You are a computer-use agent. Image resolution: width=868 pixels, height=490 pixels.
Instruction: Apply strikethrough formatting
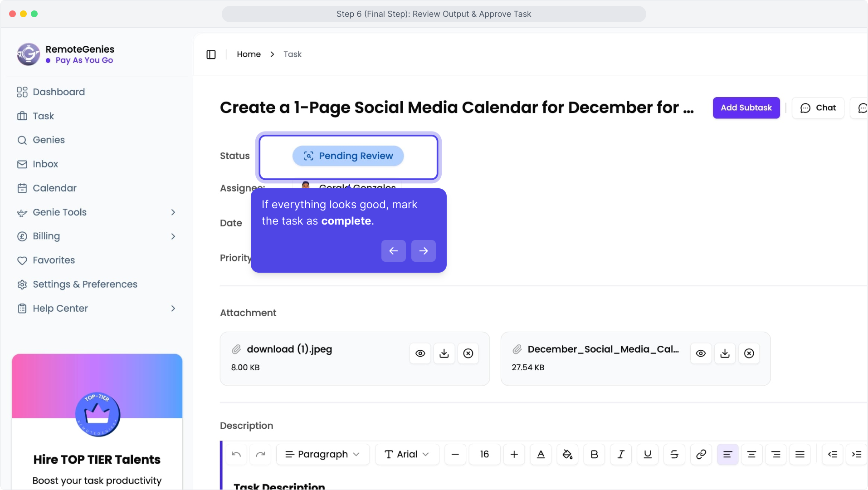point(674,454)
